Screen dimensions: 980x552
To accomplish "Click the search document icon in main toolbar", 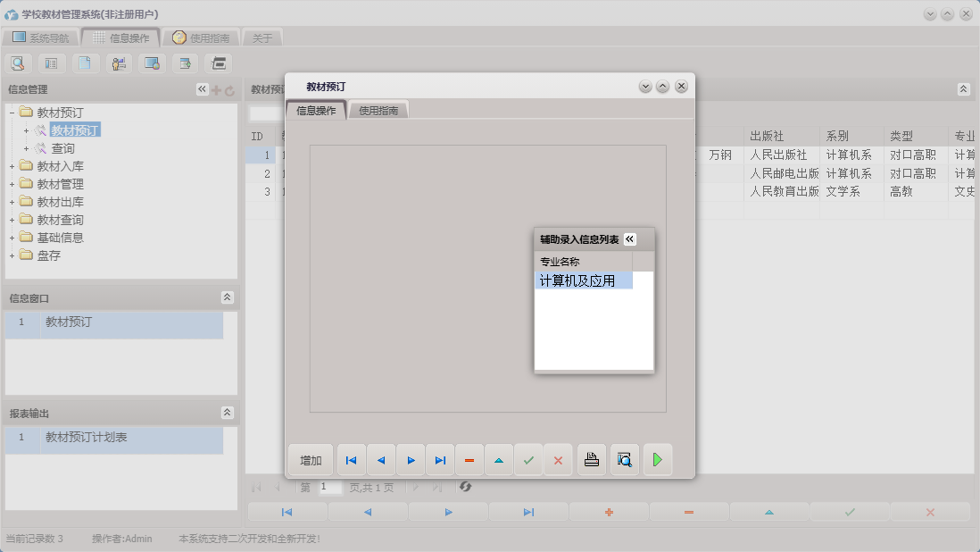I will tap(18, 63).
